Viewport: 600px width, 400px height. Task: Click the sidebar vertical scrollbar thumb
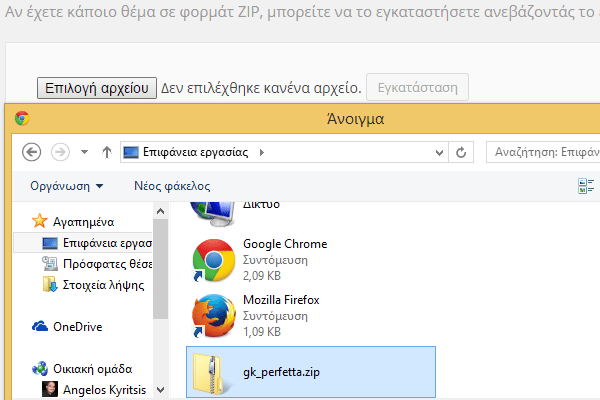(x=161, y=269)
